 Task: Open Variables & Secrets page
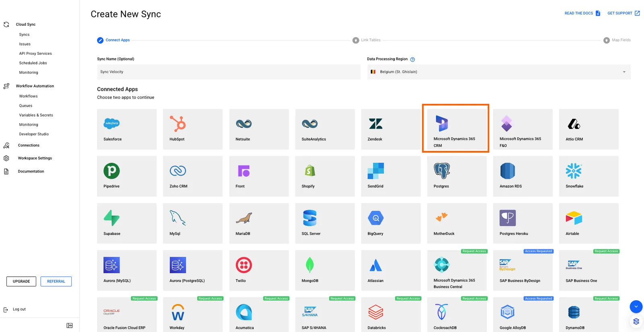(36, 115)
